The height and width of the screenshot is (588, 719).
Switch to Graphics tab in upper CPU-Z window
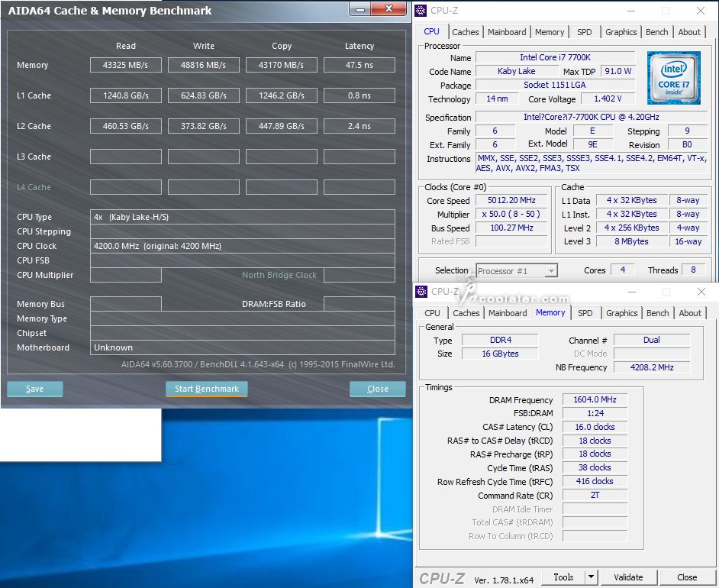pos(621,32)
